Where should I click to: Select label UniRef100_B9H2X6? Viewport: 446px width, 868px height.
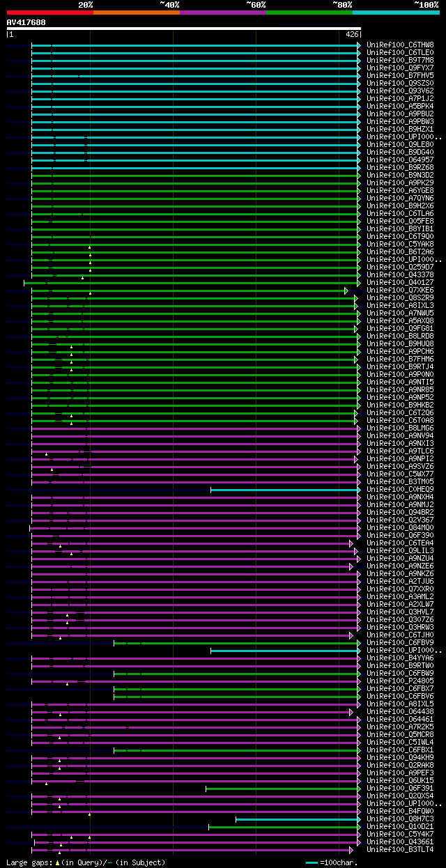[400, 206]
